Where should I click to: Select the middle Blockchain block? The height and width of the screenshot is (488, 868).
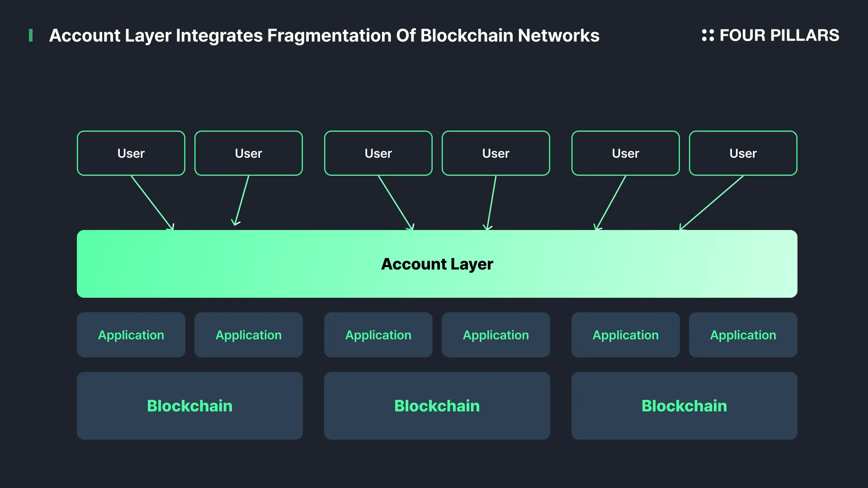[437, 406]
